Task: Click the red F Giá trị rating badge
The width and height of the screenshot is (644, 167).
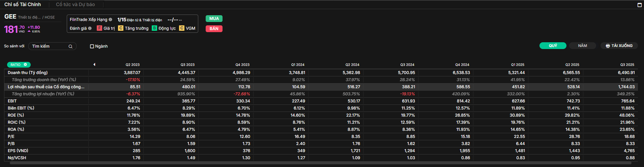Action: (x=99, y=28)
